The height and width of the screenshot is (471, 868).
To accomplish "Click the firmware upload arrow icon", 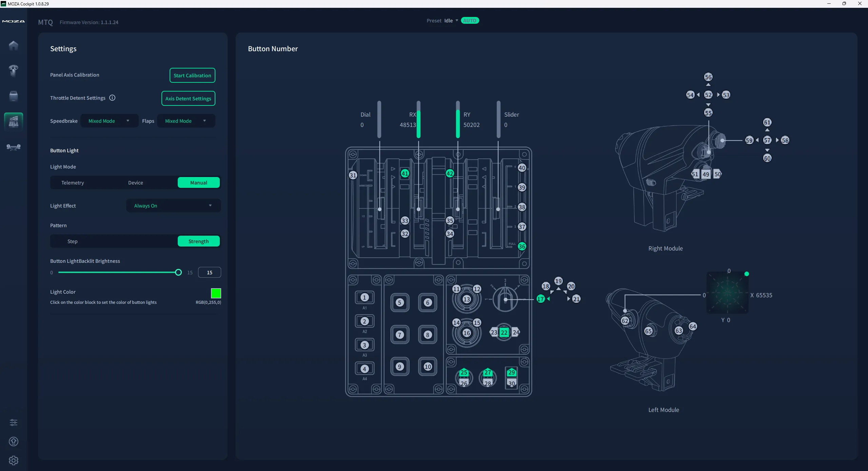I will tap(13, 441).
